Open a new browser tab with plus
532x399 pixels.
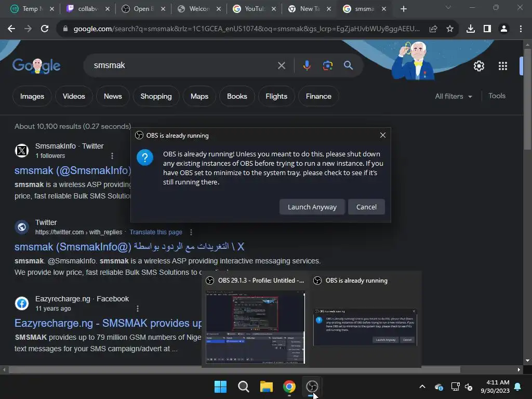[403, 9]
